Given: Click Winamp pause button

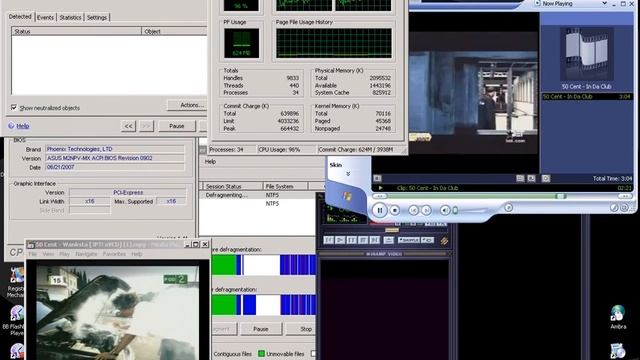Looking at the screenshot, I should [351, 240].
